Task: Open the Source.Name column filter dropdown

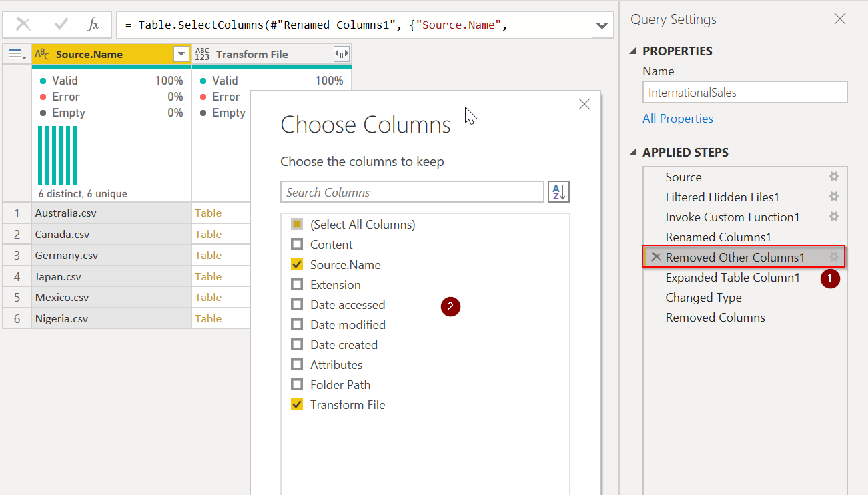Action: (x=181, y=54)
